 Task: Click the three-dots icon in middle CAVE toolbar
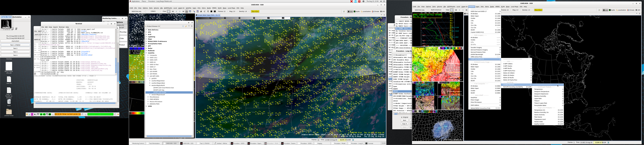click(204, 11)
